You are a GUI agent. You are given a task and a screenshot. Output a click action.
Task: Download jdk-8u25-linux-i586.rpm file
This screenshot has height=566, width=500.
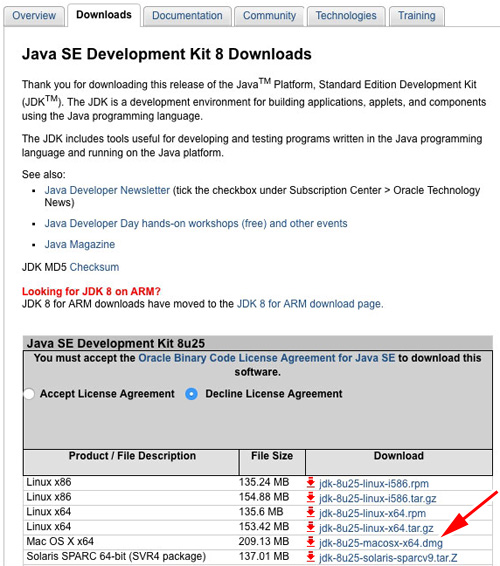pyautogui.click(x=374, y=484)
